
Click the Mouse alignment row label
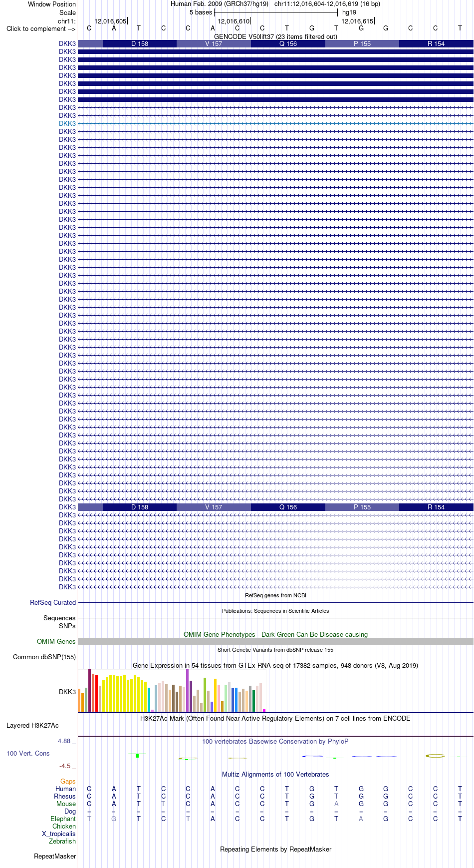[66, 804]
